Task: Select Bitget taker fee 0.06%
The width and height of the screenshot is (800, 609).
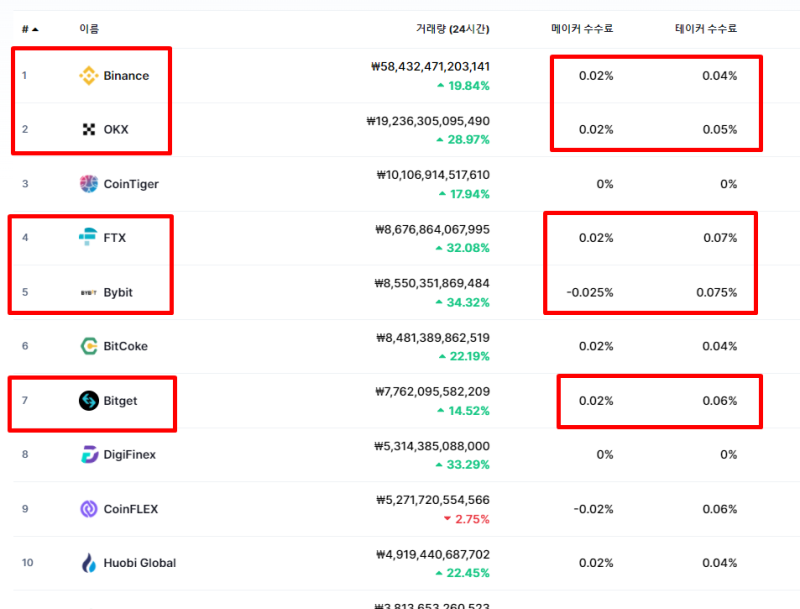Action: pyautogui.click(x=719, y=401)
